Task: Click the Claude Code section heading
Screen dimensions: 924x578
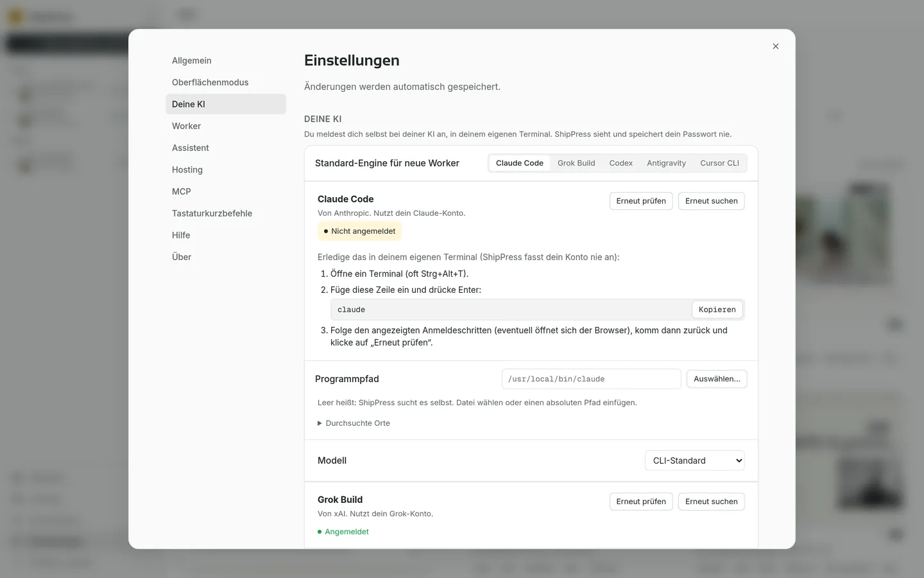Action: (x=345, y=199)
